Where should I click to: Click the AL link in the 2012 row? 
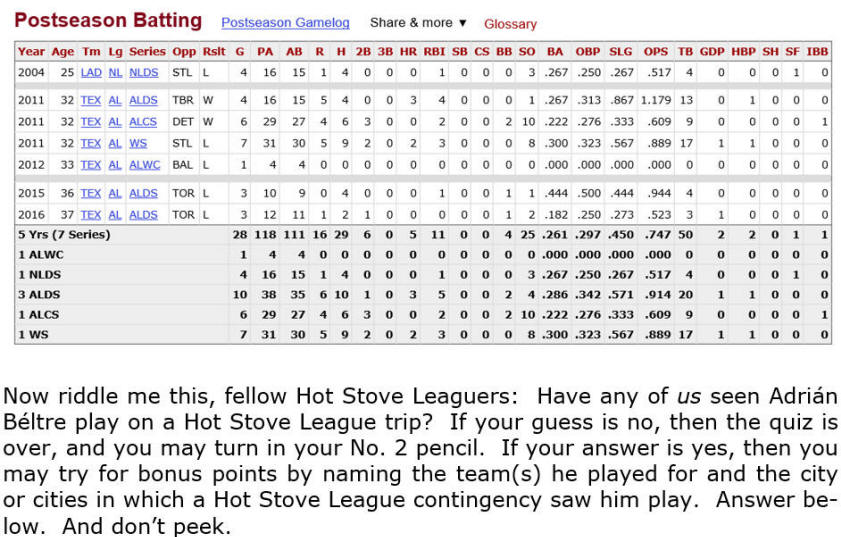click(115, 163)
